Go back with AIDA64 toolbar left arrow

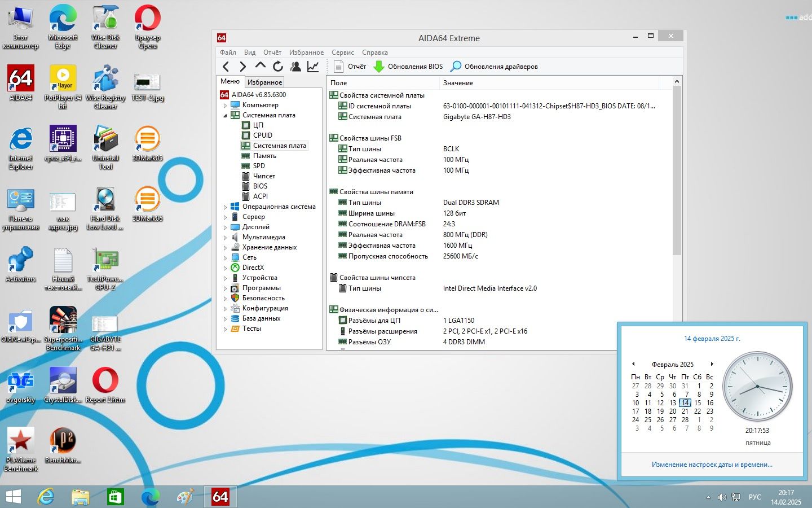pyautogui.click(x=226, y=67)
